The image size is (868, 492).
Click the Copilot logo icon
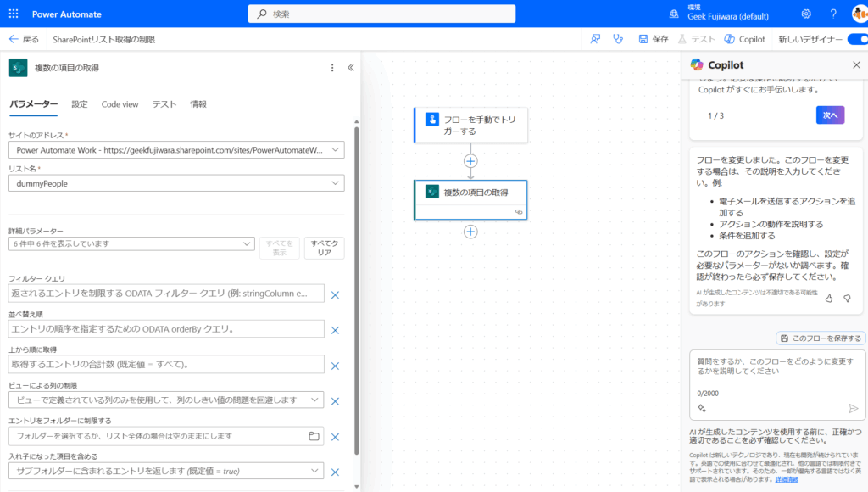click(697, 64)
